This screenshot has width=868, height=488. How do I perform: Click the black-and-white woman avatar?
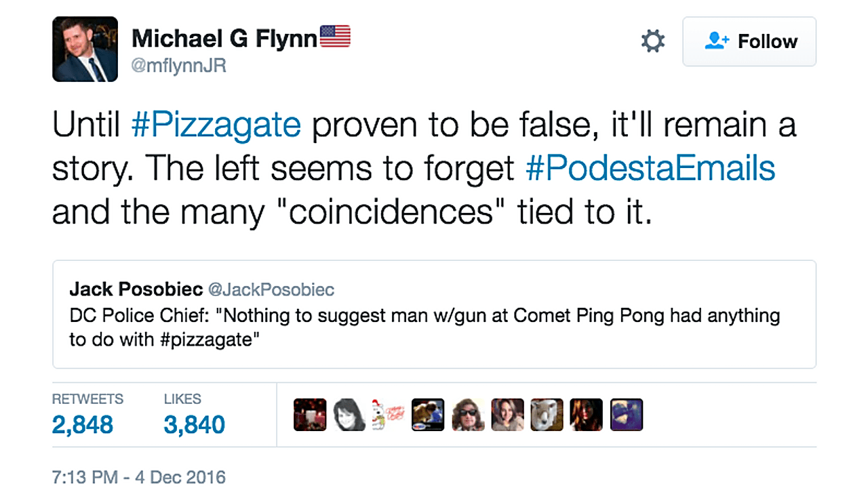(349, 415)
